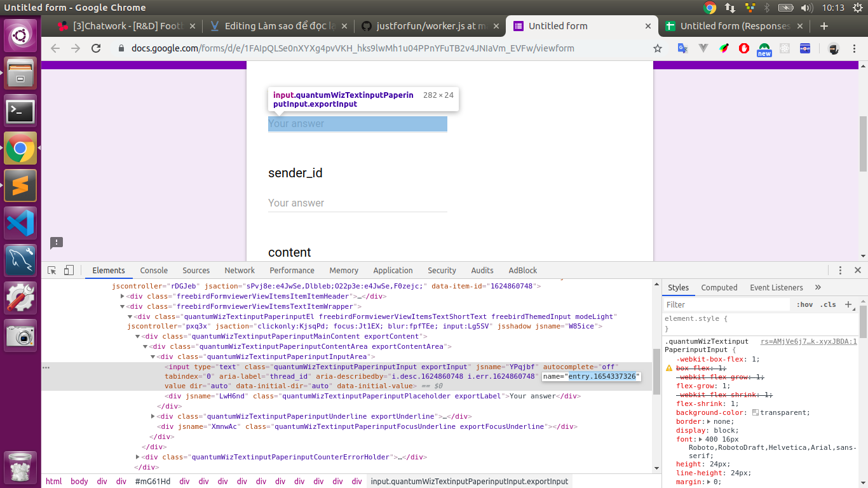Open the Ubuntu Dash search
This screenshot has width=868, height=488.
20,36
